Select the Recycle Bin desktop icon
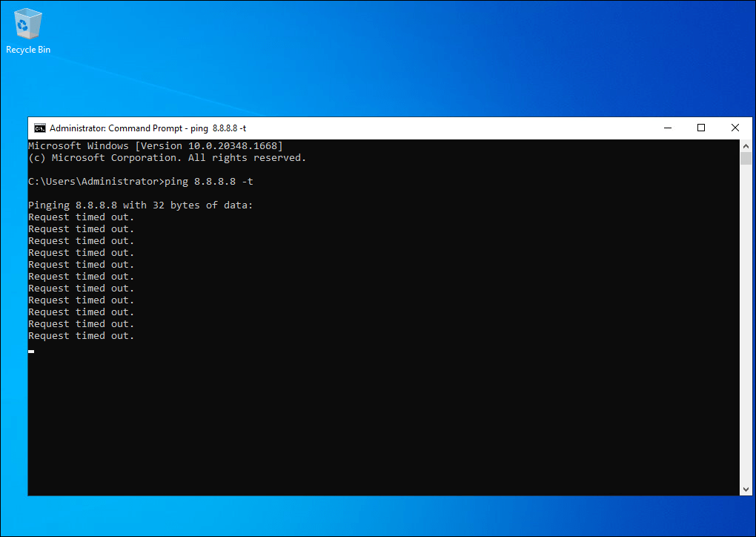The height and width of the screenshot is (537, 756). tap(28, 24)
